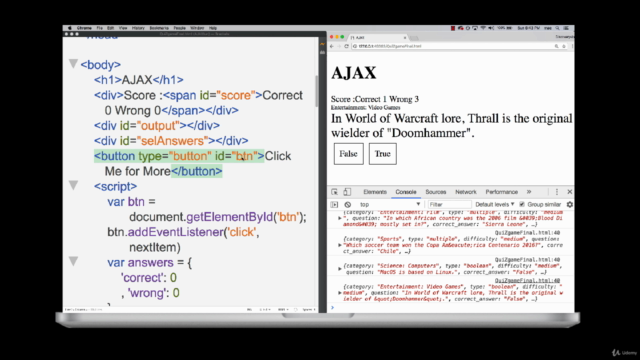640x360 pixels.
Task: Open Spotlight search in the menu bar
Action: [557, 28]
